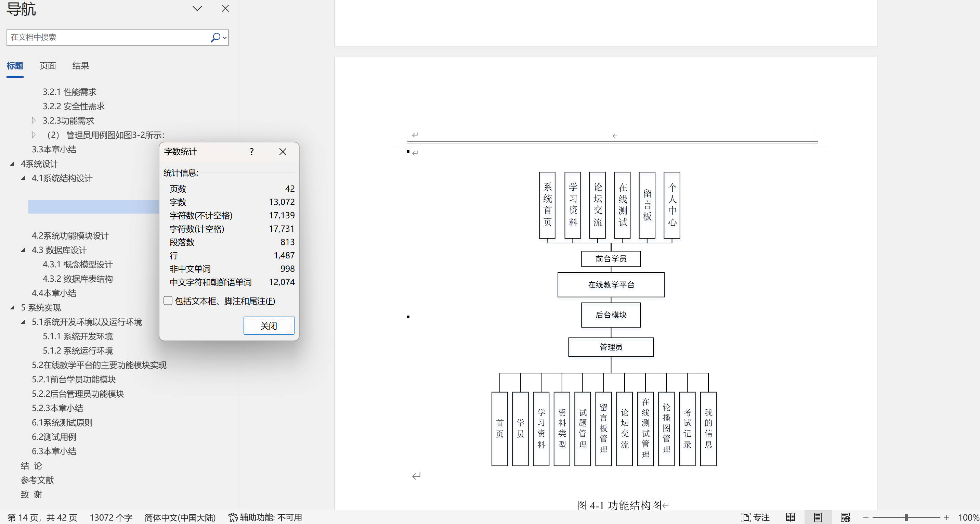980x524 pixels.
Task: Click the zoom in plus button
Action: [x=947, y=517]
